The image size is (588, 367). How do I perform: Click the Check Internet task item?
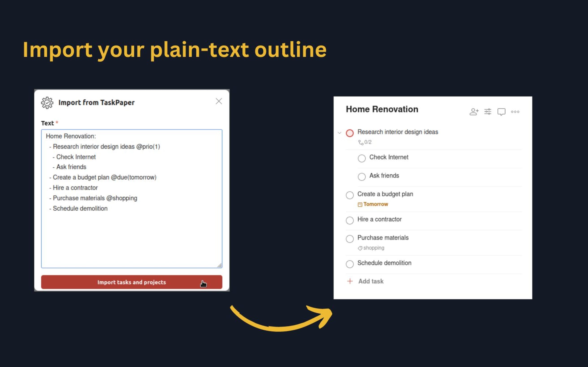[x=389, y=157]
